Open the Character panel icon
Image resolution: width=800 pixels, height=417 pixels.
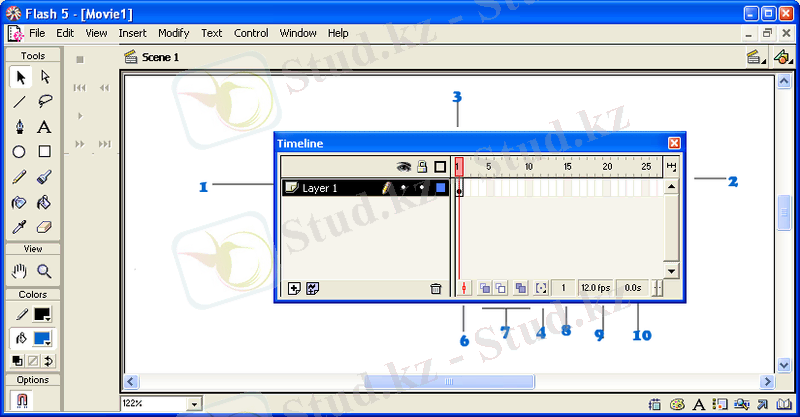point(698,405)
